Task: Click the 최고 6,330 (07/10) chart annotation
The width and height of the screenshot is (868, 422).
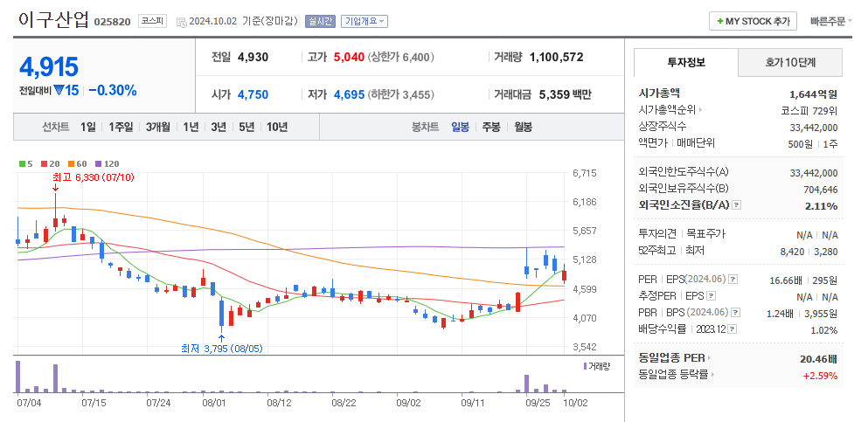Action: 93,177
